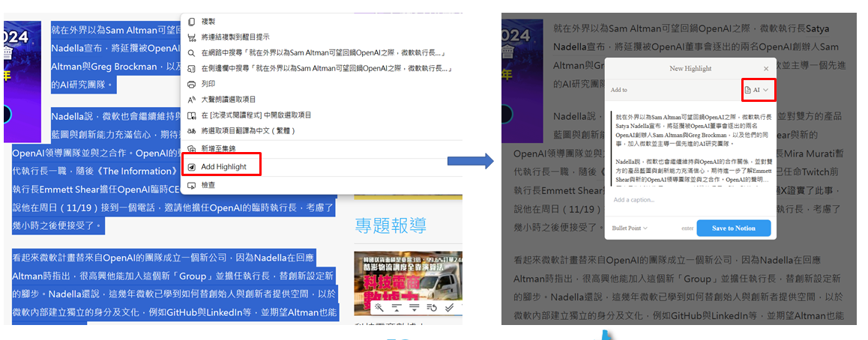Click the move-down lines icon on floating toolbar
The width and height of the screenshot is (868, 340).
[x=415, y=307]
